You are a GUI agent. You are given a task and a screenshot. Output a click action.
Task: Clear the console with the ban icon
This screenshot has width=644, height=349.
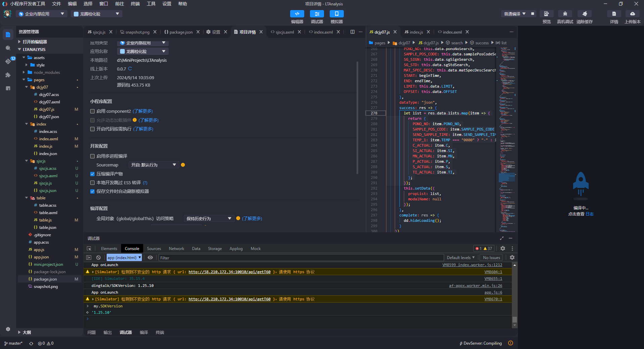click(x=98, y=258)
